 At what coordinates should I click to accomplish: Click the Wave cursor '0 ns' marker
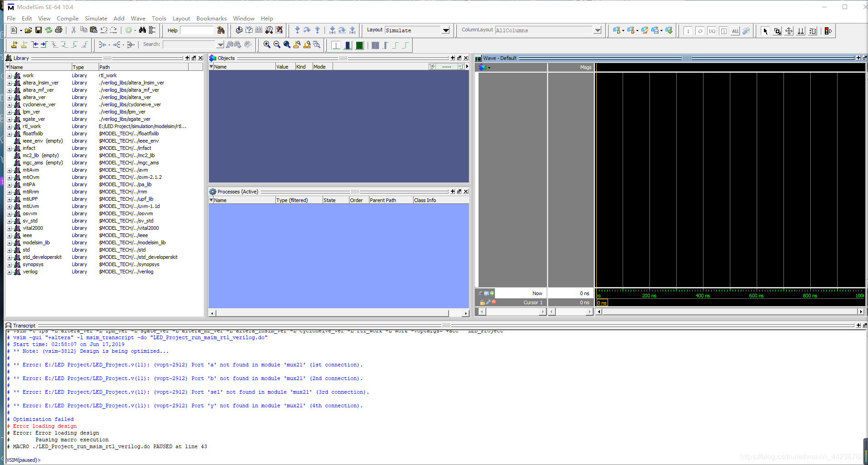coord(602,303)
